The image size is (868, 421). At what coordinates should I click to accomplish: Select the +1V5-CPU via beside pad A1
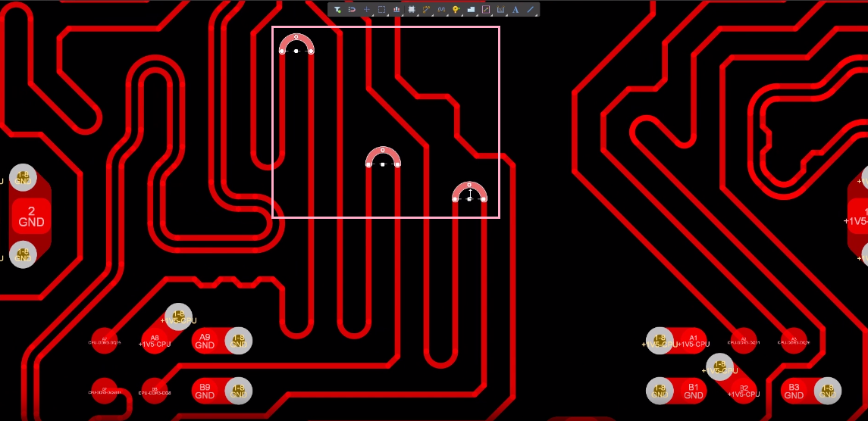660,341
